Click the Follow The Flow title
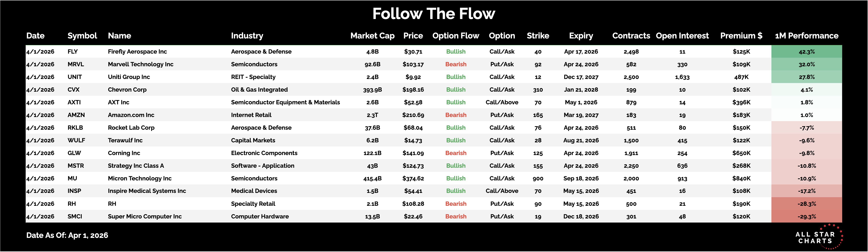This screenshot has height=252, width=868. (434, 14)
